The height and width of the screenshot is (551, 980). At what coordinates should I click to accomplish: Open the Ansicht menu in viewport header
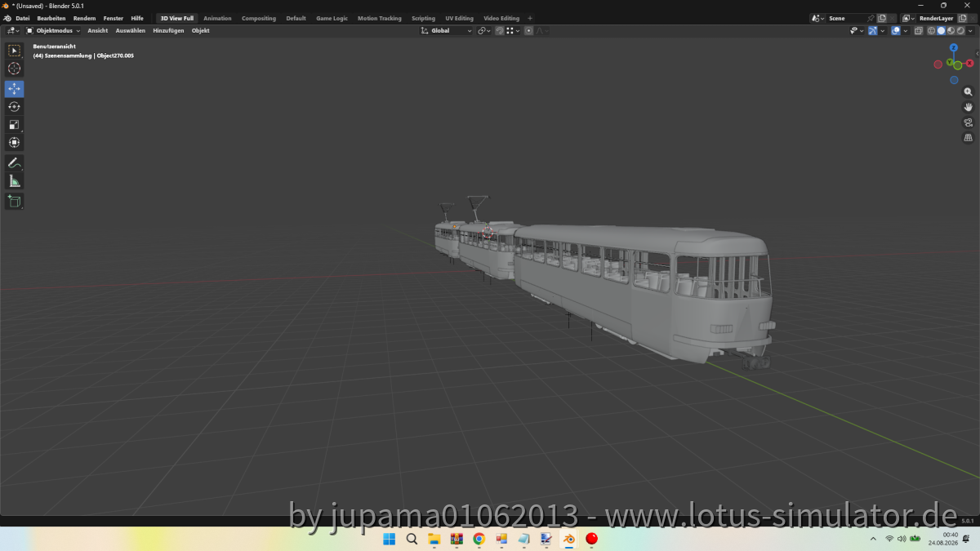(x=98, y=30)
